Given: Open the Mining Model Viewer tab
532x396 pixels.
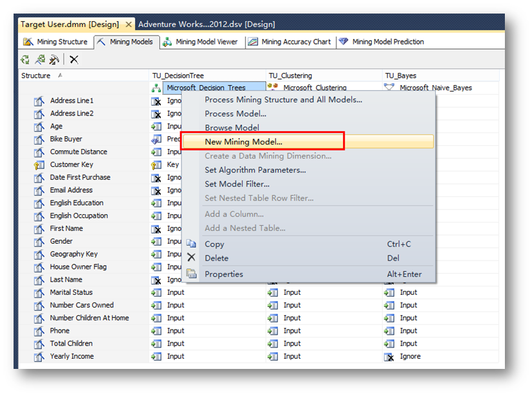Looking at the screenshot, I should 200,42.
